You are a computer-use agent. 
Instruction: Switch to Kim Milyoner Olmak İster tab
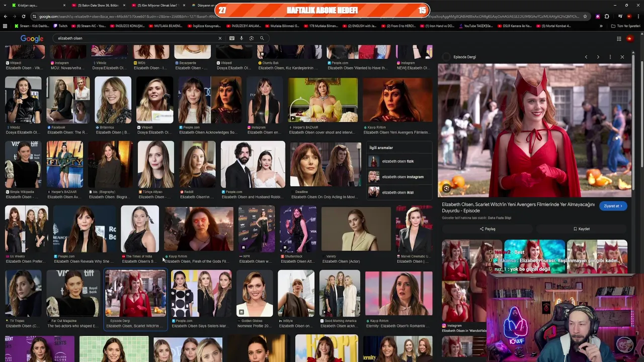(x=157, y=5)
